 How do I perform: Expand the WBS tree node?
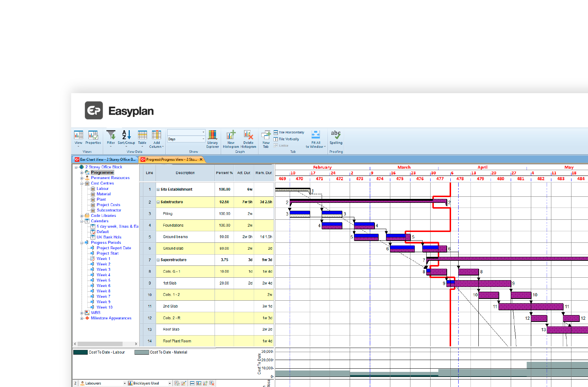[82, 313]
